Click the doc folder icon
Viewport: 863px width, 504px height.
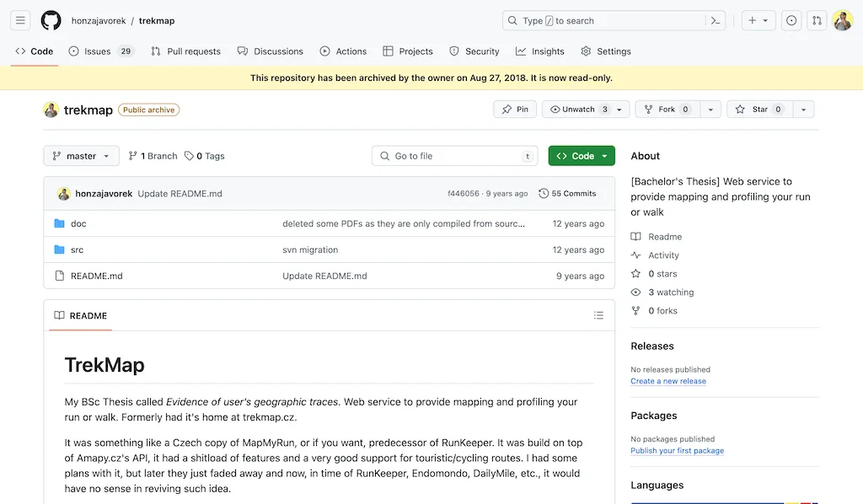click(60, 223)
